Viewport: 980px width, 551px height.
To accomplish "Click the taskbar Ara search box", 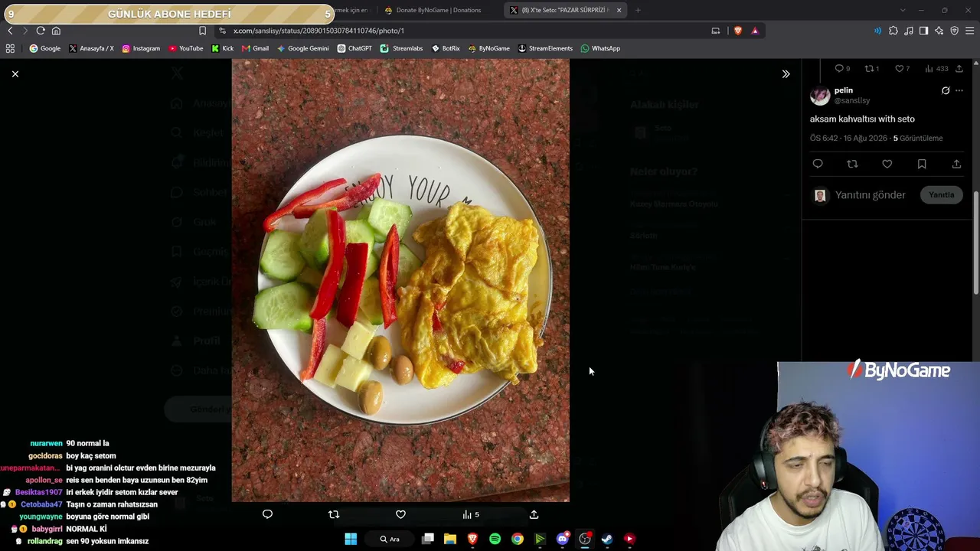I will tap(390, 539).
